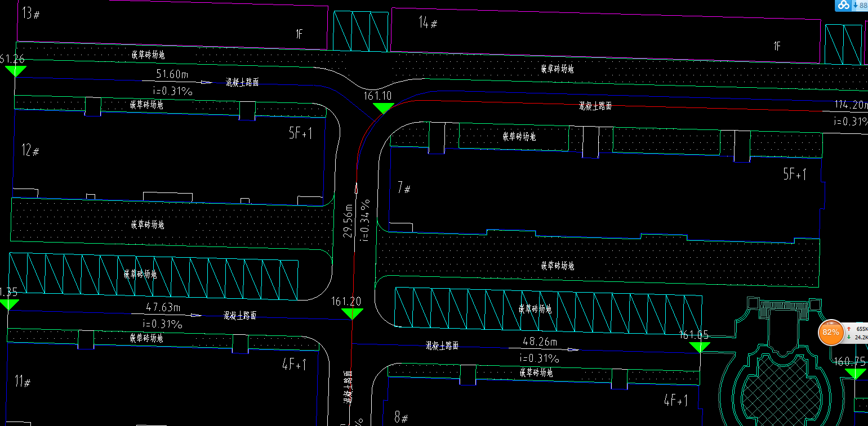This screenshot has width=868, height=426.
Task: Select the 4F+1 label of building 11#
Action: point(294,365)
